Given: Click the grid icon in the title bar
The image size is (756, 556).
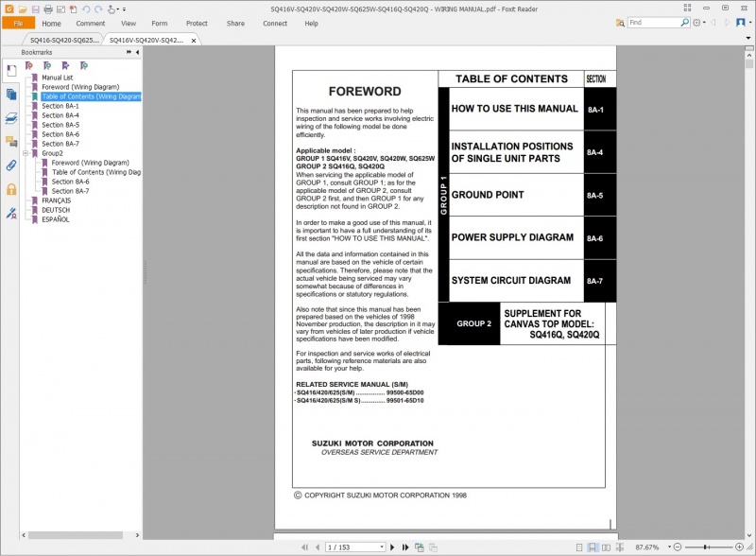Looking at the screenshot, I should (687, 8).
